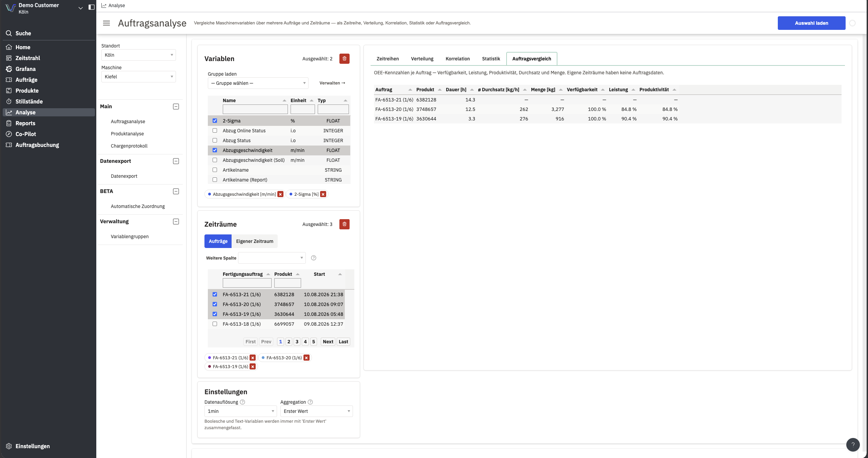
Task: Open Grafana from the sidebar
Action: pyautogui.click(x=25, y=69)
